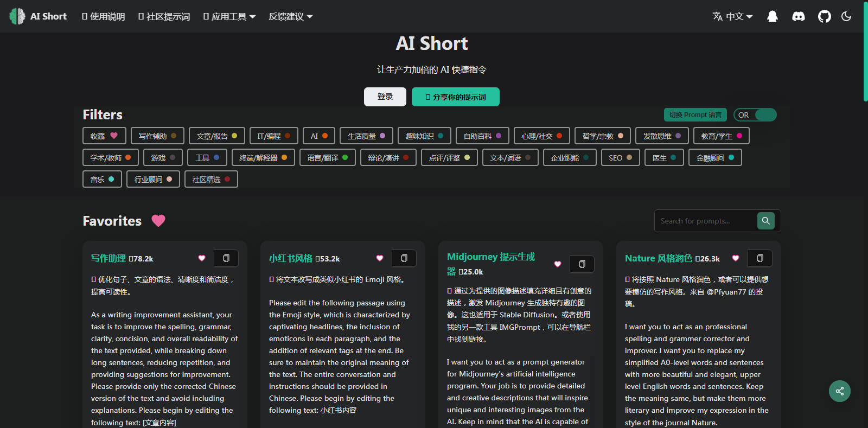Toggle the 趣味知识 filter tag
The width and height of the screenshot is (868, 428).
(424, 136)
